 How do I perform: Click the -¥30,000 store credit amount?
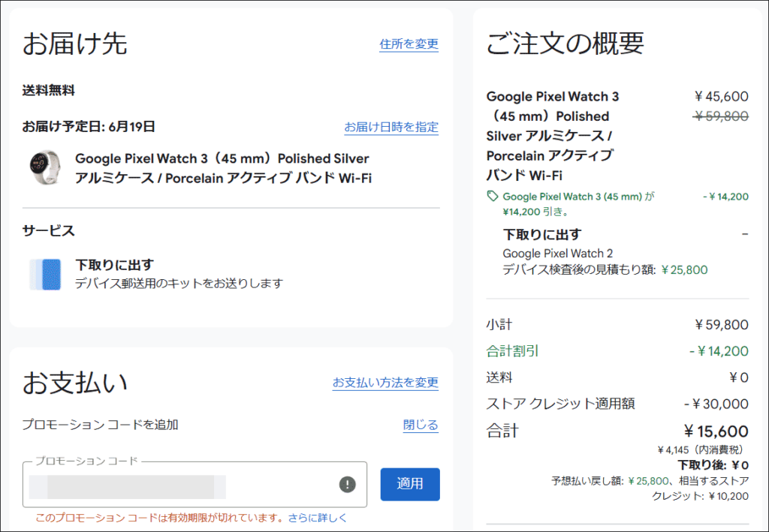tap(716, 404)
